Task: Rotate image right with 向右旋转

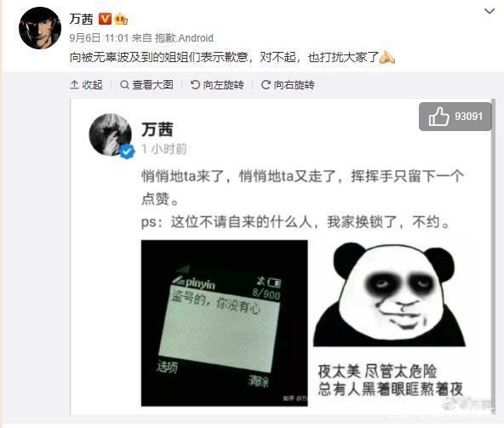Action: coord(288,85)
